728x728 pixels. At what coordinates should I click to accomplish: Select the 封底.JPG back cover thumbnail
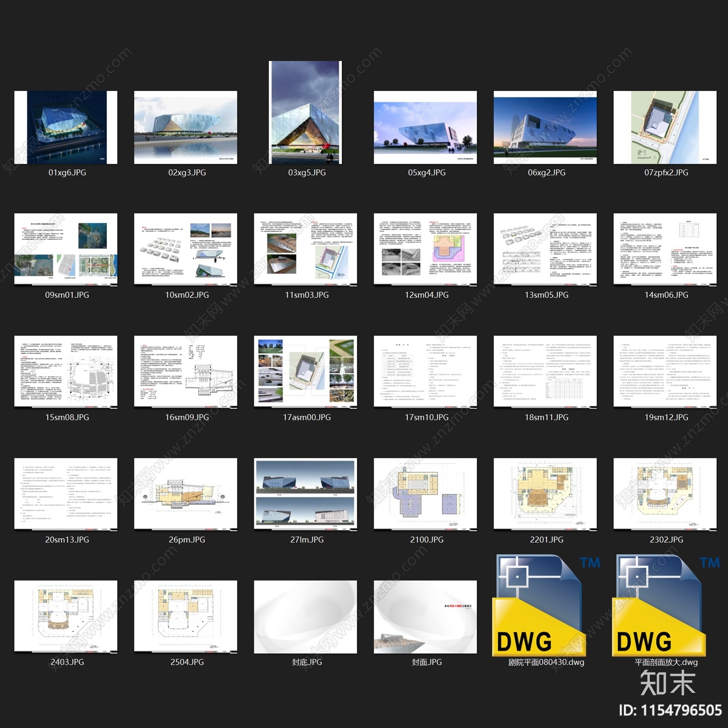(305, 617)
